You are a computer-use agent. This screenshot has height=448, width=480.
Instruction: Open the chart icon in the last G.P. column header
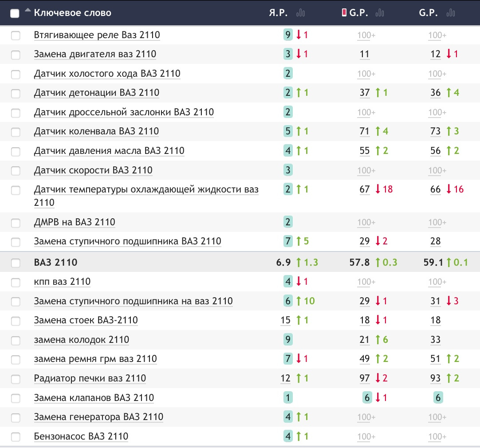pyautogui.click(x=451, y=13)
